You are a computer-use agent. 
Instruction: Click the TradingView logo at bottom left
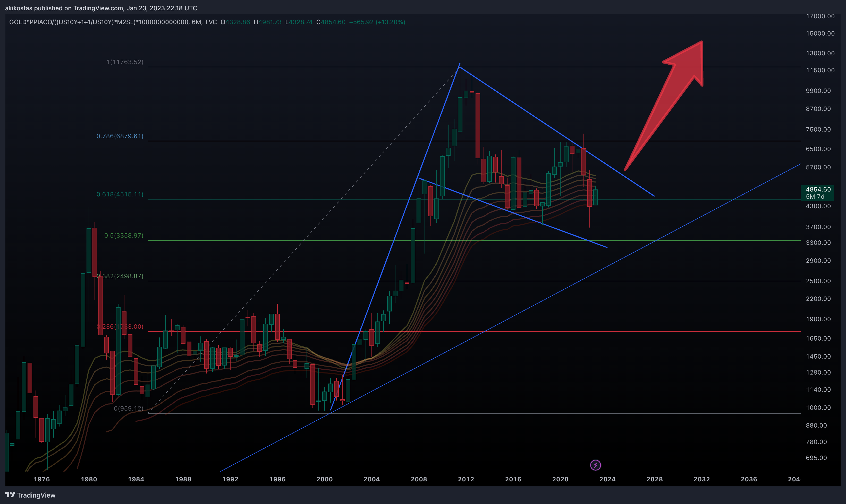(30, 495)
